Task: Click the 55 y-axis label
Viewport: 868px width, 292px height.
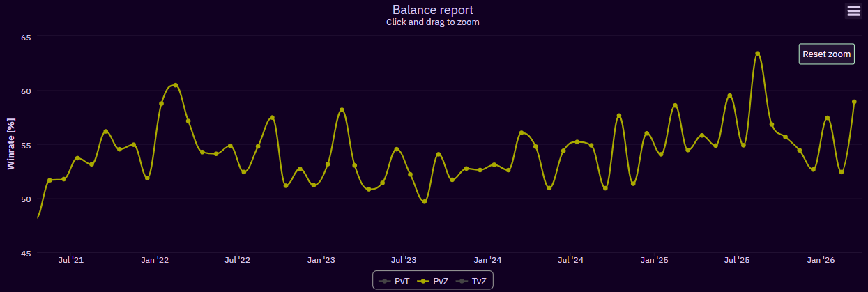Action: pos(27,145)
